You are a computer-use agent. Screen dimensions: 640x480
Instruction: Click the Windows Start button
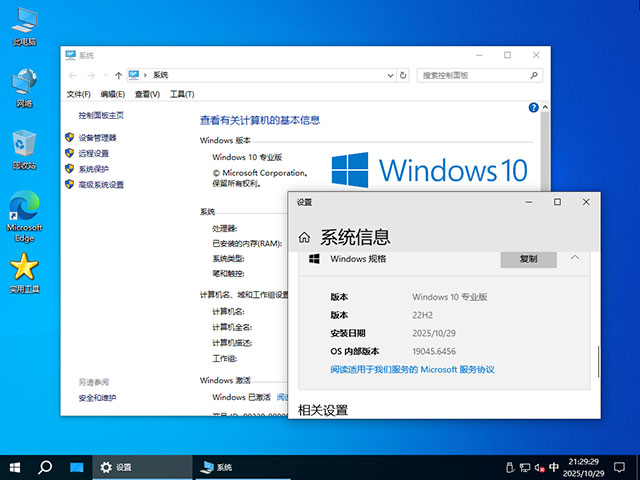click(x=15, y=467)
